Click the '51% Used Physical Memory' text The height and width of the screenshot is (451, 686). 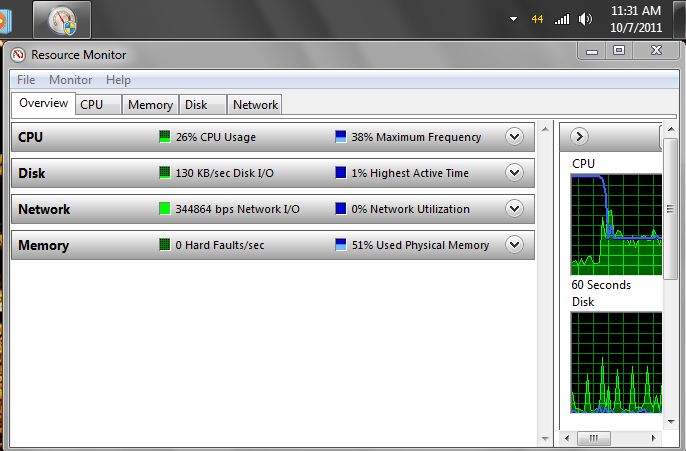pos(420,245)
